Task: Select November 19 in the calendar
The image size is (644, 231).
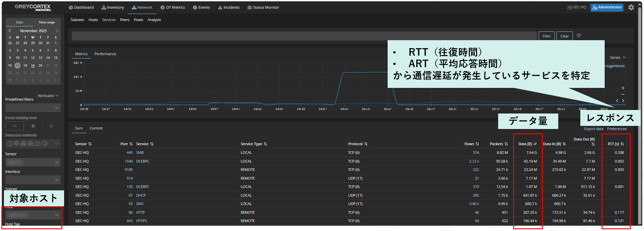Action: pyautogui.click(x=33, y=65)
